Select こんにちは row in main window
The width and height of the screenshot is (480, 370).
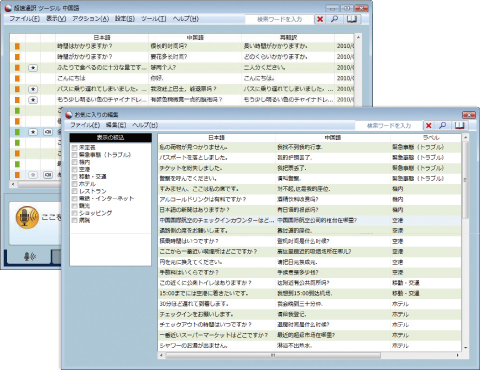[x=182, y=78]
